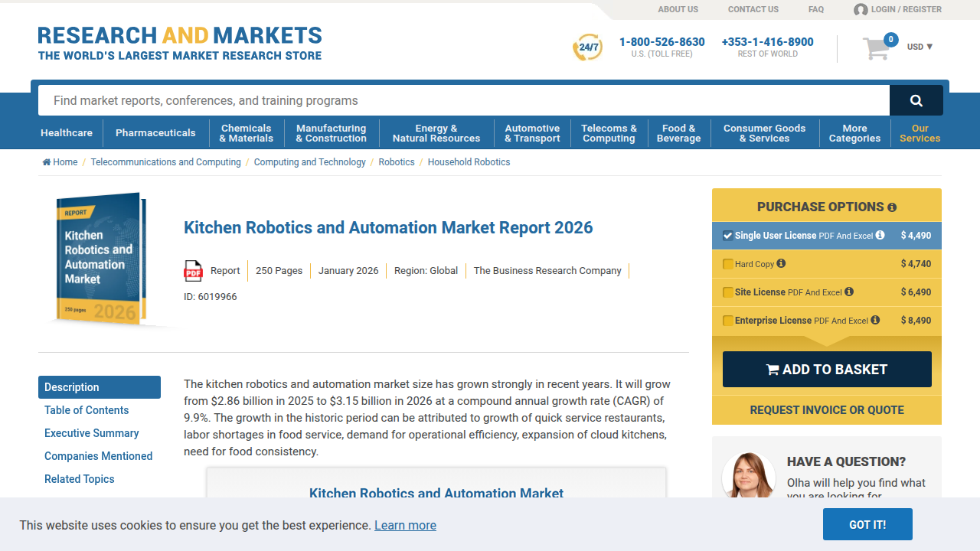
Task: Click the $4,490 Single User price
Action: [916, 236]
